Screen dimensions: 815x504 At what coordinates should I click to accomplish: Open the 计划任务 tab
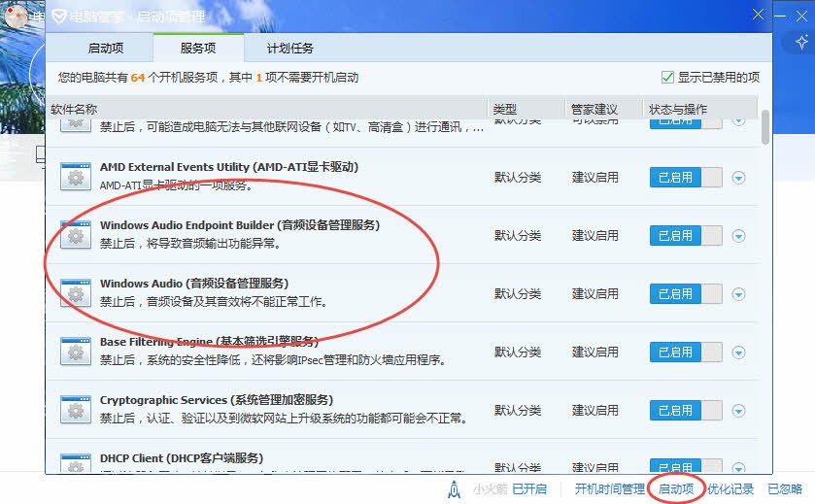tap(290, 49)
